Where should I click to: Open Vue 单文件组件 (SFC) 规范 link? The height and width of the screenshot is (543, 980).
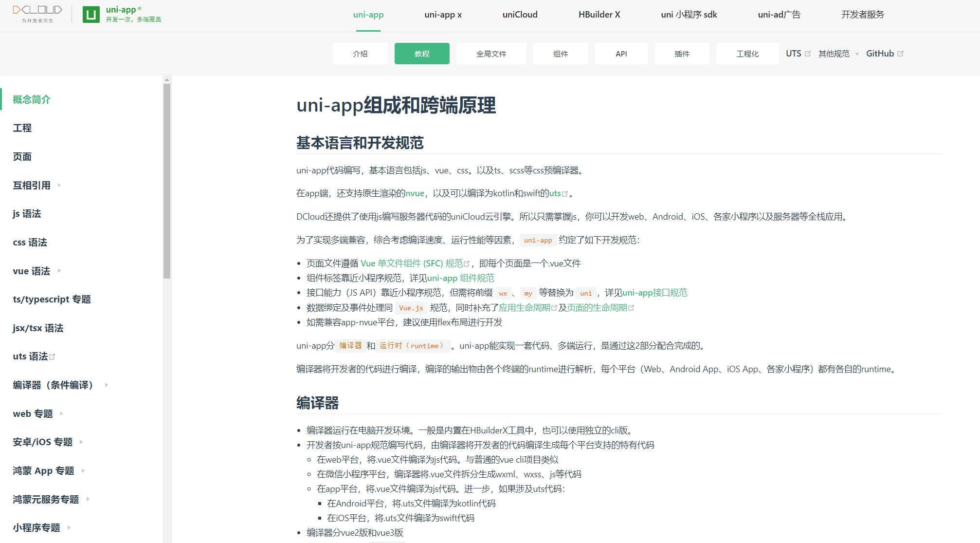412,263
